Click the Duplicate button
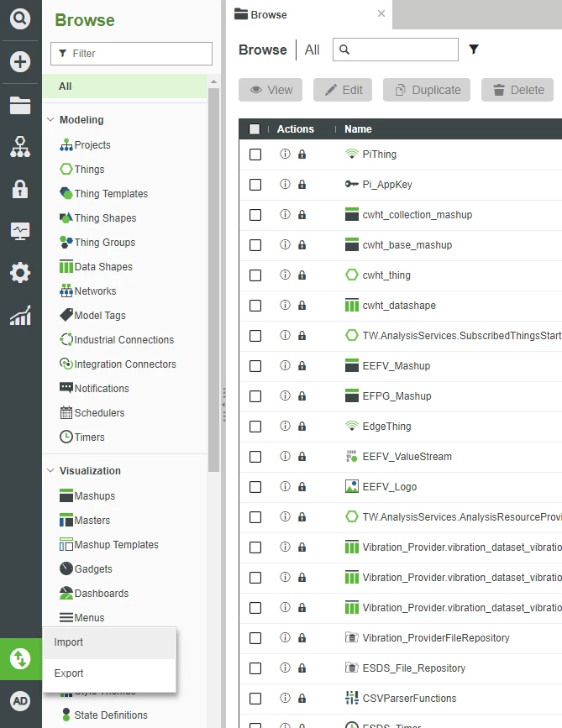 (427, 90)
